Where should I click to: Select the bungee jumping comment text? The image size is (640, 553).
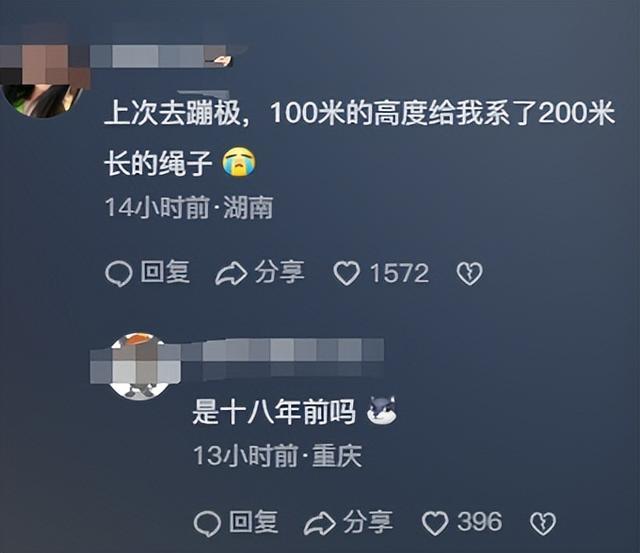pyautogui.click(x=359, y=138)
